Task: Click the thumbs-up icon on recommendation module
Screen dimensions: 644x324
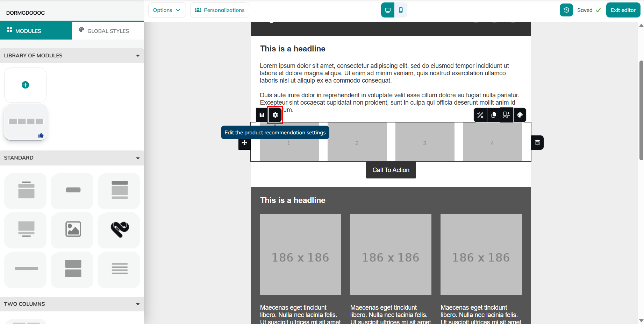Action: coord(41,135)
